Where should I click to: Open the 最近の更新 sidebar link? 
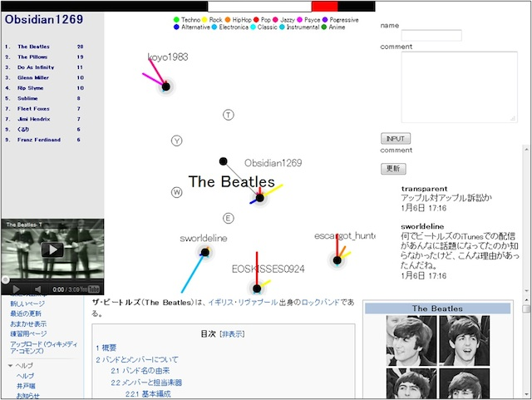[26, 314]
